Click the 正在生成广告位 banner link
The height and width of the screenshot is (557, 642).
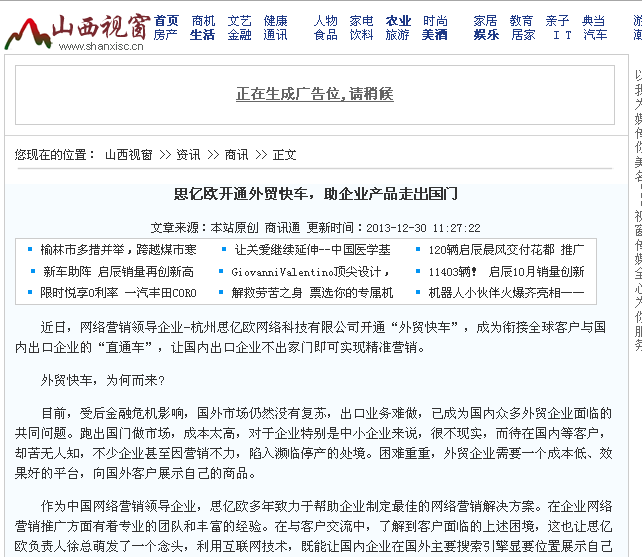[315, 94]
